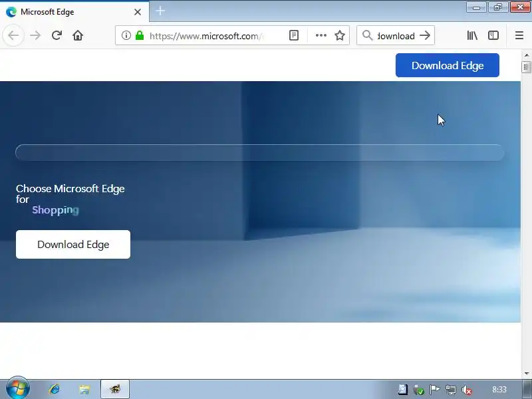This screenshot has height=399, width=532.
Task: Open the Library bookmarks and history icon
Action: click(x=472, y=35)
